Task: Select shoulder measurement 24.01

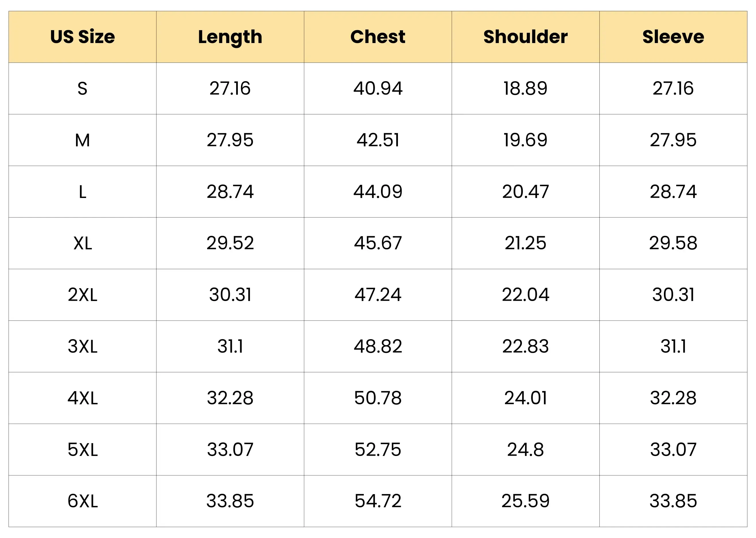Action: pos(525,398)
